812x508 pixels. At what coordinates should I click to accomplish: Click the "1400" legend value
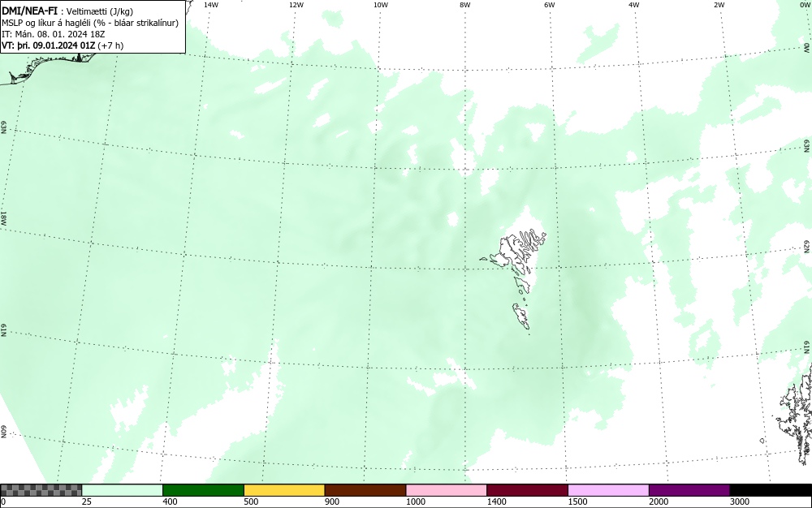coord(497,502)
